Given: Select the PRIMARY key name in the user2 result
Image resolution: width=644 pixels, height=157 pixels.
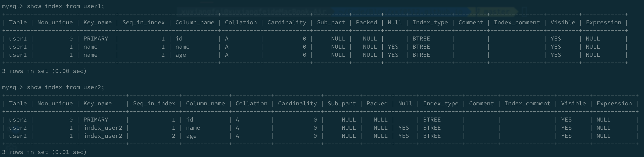Looking at the screenshot, I should click(x=96, y=120).
